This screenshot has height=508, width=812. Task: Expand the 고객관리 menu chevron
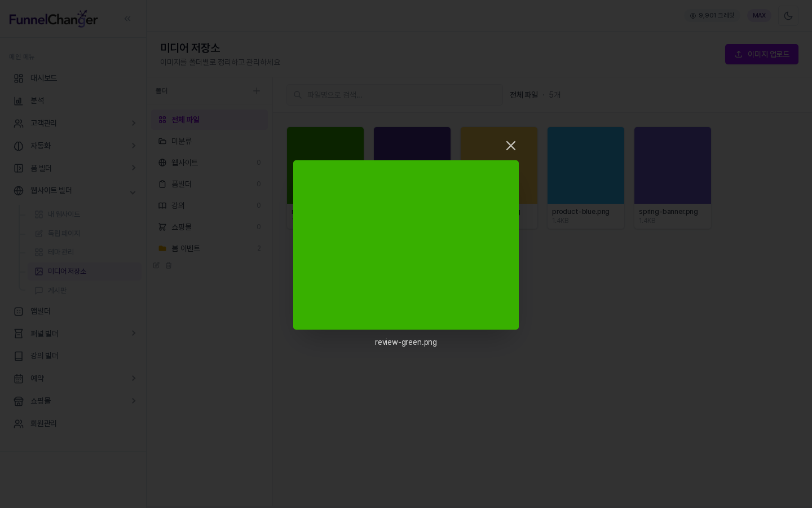click(134, 123)
